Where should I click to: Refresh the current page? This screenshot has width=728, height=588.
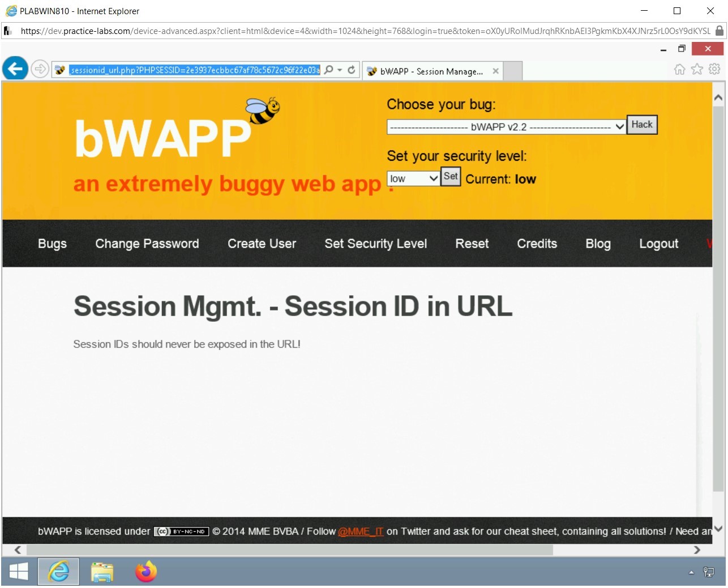click(x=351, y=69)
